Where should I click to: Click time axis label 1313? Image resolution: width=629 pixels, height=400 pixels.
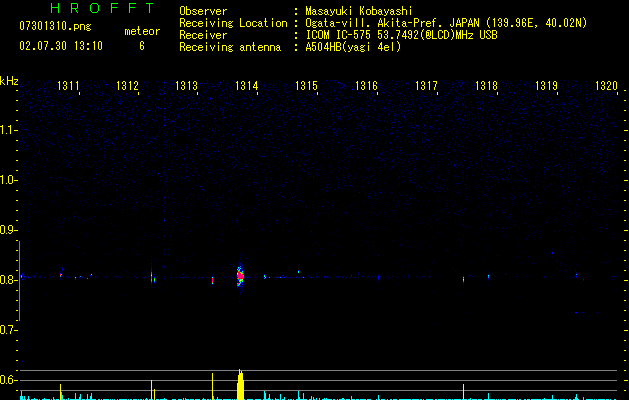[187, 86]
